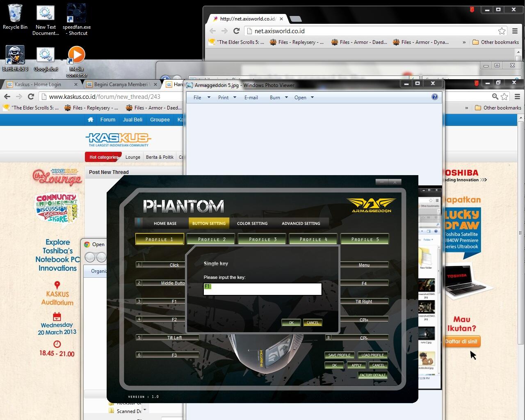525x420 pixels.
Task: Expand the Print dropdown in Photo Viewer
Action: tap(235, 98)
